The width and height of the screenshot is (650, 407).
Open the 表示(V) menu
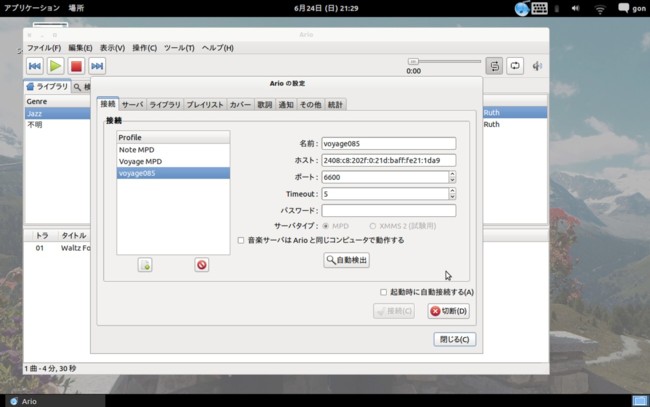[x=112, y=48]
